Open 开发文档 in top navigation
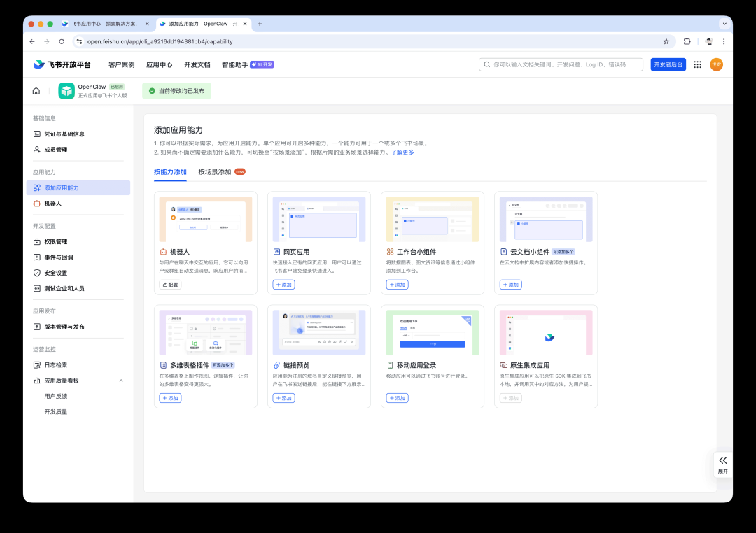The height and width of the screenshot is (533, 756). tap(197, 64)
